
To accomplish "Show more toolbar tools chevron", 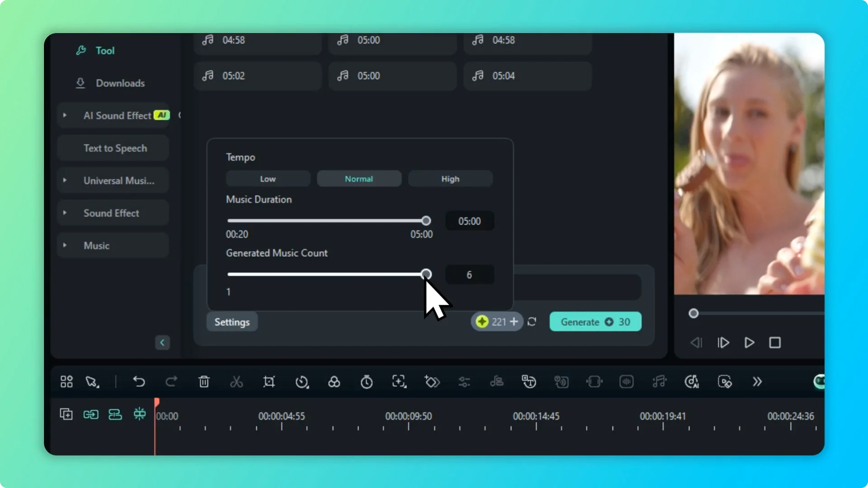I will tap(757, 382).
